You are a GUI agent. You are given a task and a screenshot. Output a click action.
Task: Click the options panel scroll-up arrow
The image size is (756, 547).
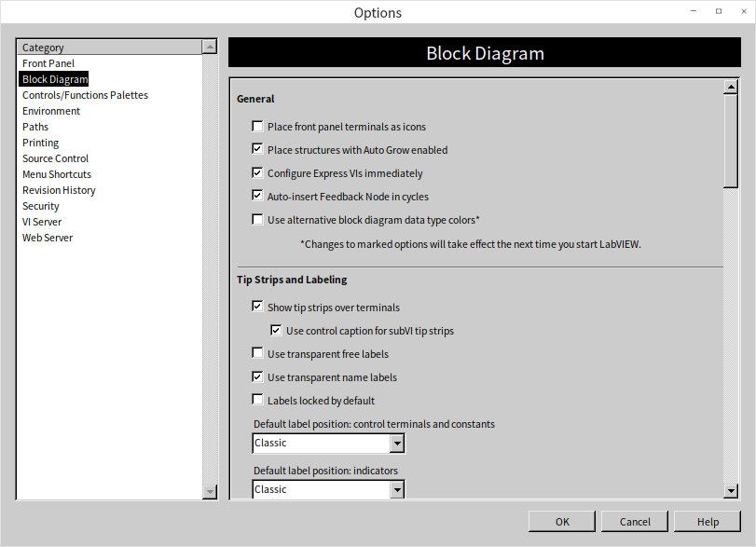point(731,87)
